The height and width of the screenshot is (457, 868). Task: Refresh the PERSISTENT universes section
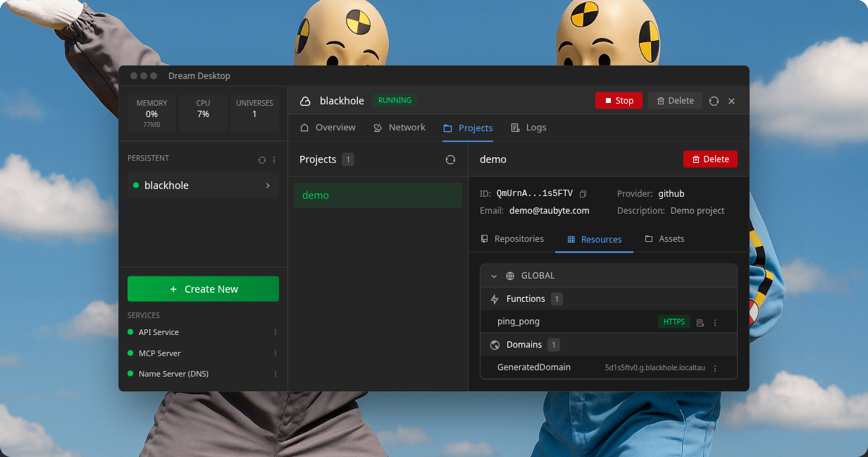coord(261,160)
